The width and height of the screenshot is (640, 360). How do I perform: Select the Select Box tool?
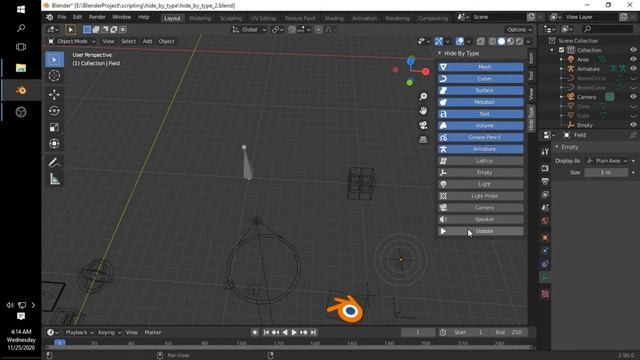(x=54, y=60)
